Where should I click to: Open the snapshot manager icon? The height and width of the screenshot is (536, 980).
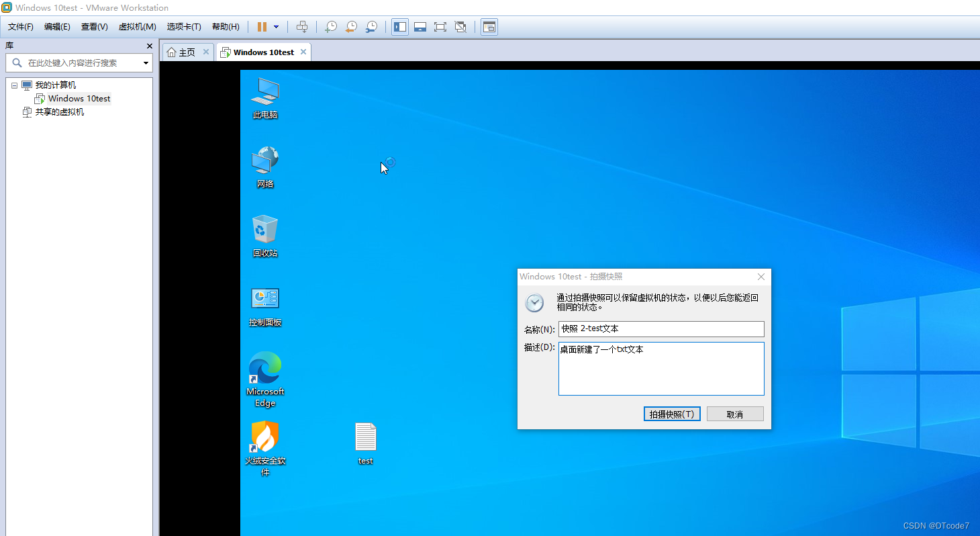(x=371, y=27)
